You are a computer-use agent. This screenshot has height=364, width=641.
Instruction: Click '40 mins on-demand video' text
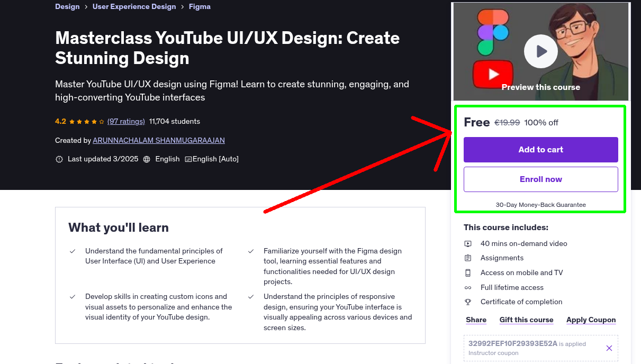[524, 244]
